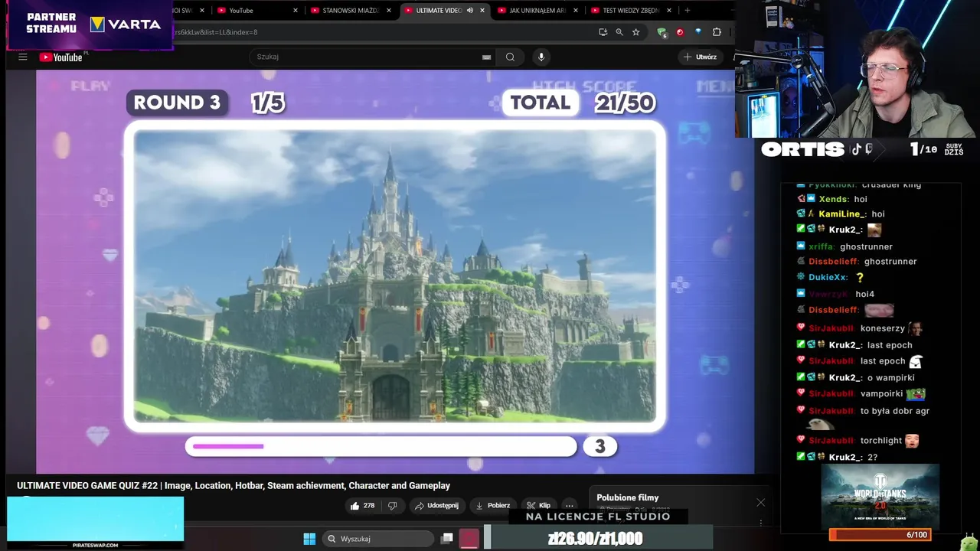Open the Polubione filmy playlist title
The image size is (980, 551).
coord(627,497)
